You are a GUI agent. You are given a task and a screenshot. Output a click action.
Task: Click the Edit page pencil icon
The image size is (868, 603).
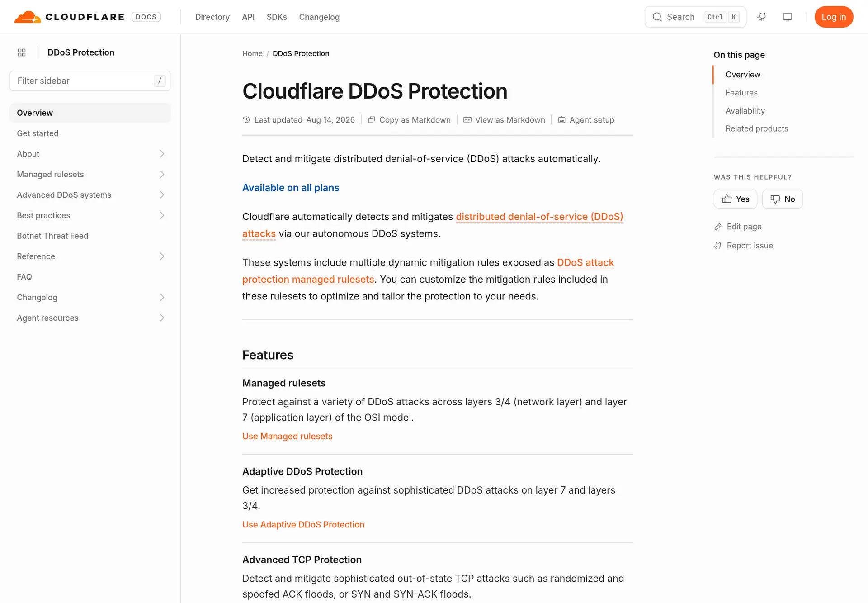(x=718, y=227)
